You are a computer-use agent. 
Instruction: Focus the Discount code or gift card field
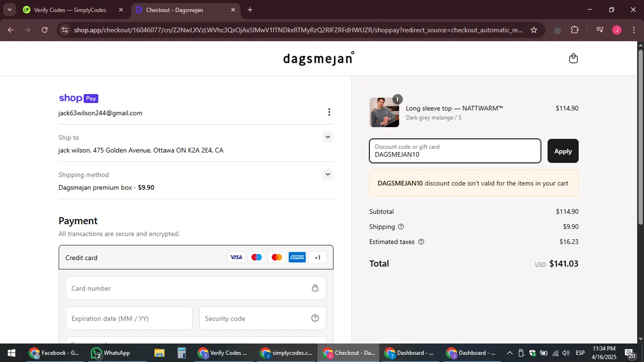pyautogui.click(x=455, y=151)
